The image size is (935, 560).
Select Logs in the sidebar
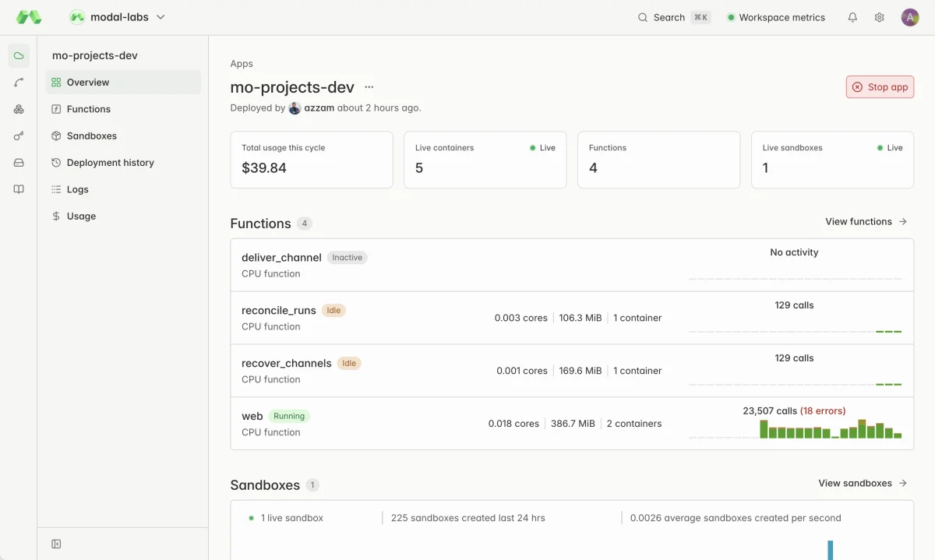click(x=123, y=189)
